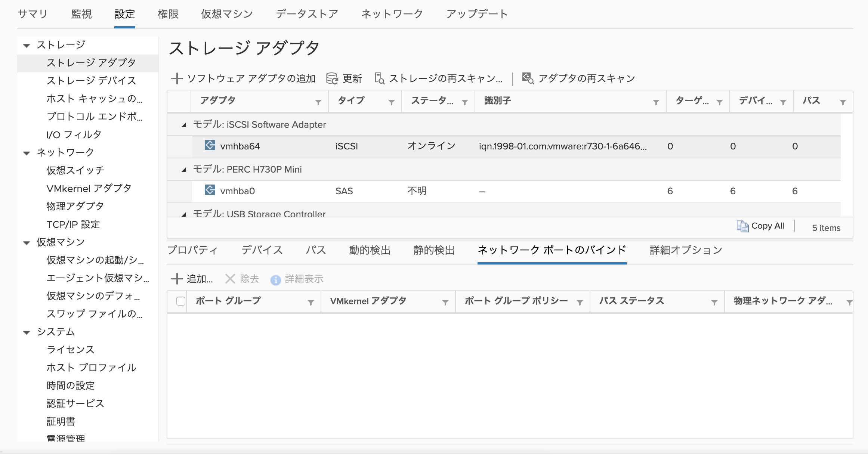Select TCP/IP 設定 in sidebar
Image resolution: width=868 pixels, height=455 pixels.
(73, 224)
